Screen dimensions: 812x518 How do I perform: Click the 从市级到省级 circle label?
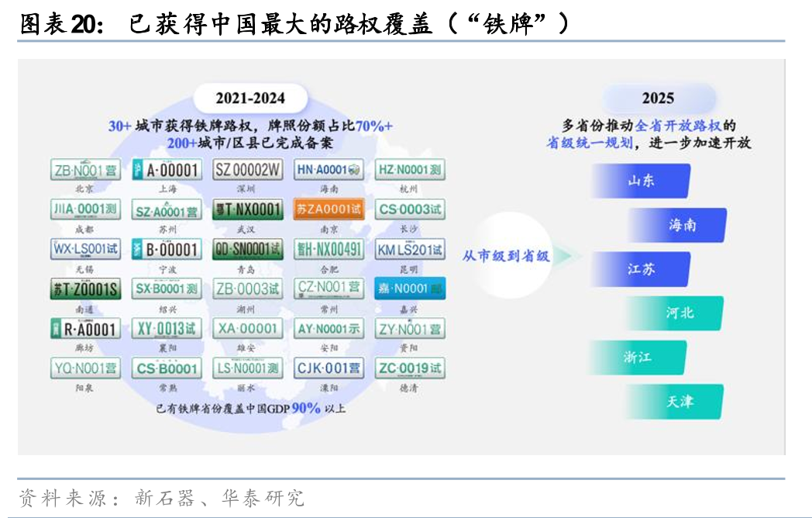[x=506, y=256]
